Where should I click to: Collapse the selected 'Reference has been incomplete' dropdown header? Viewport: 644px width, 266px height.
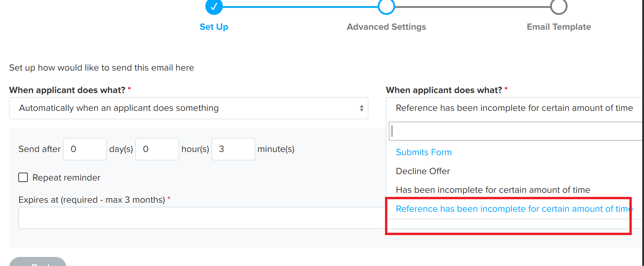(514, 108)
